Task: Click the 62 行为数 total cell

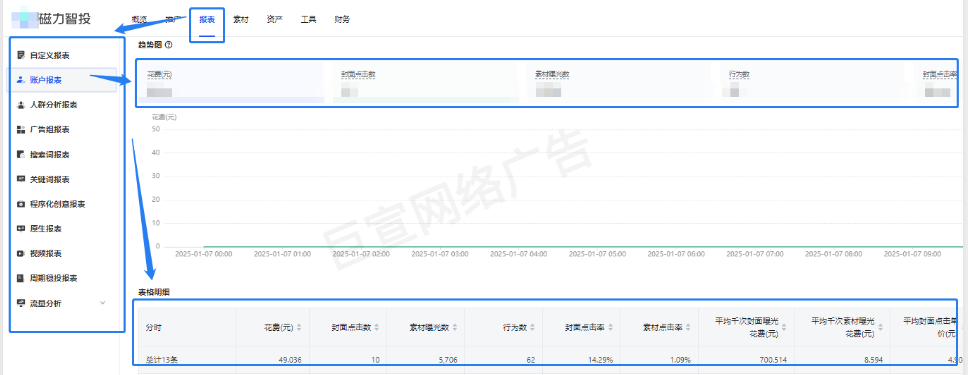Action: tap(531, 359)
